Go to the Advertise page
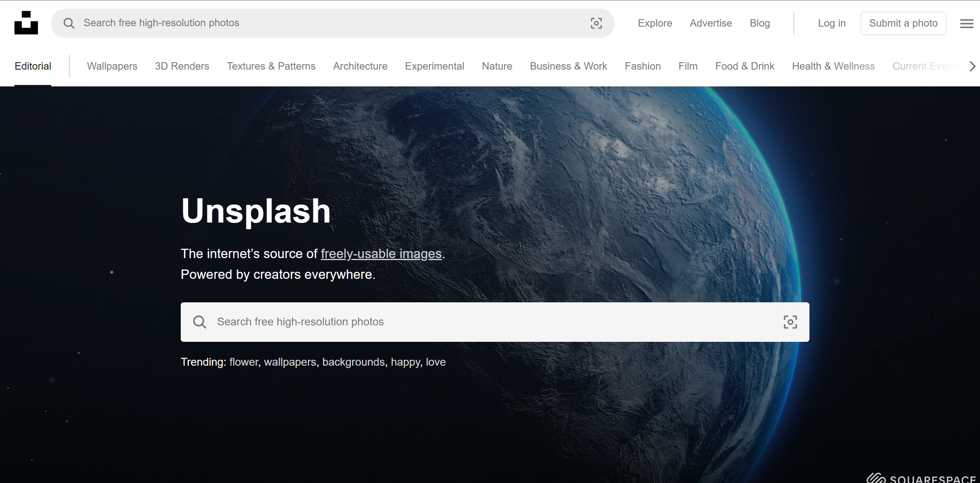The width and height of the screenshot is (980, 483). pos(711,23)
